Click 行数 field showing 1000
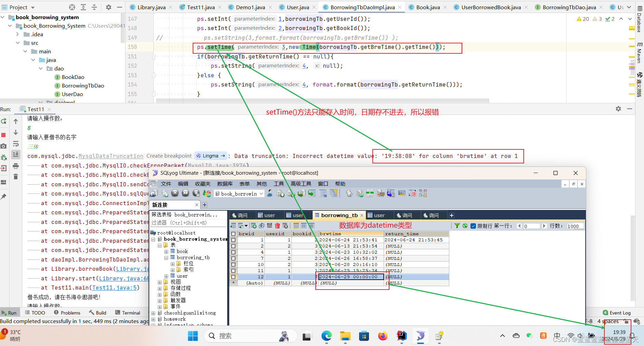The height and width of the screenshot is (346, 644). pos(575,226)
